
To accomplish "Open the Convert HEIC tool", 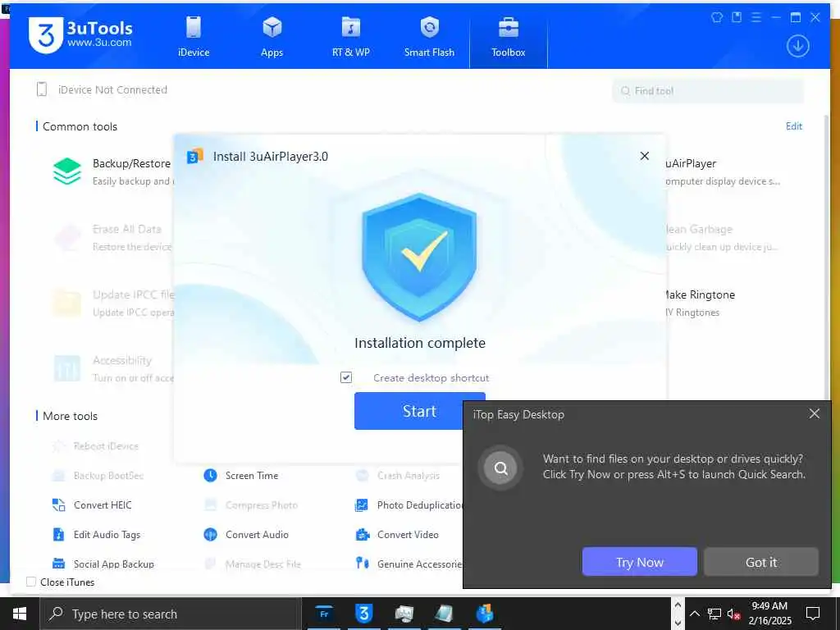I will tap(92, 505).
